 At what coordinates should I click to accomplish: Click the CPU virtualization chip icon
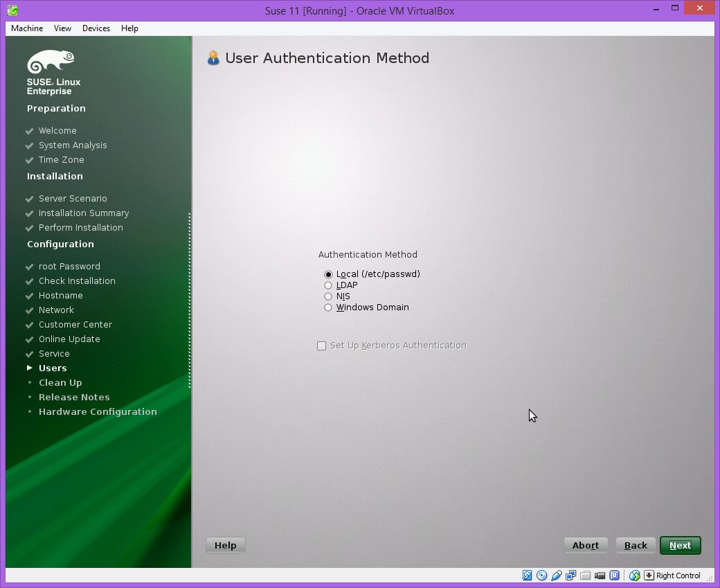click(x=614, y=575)
